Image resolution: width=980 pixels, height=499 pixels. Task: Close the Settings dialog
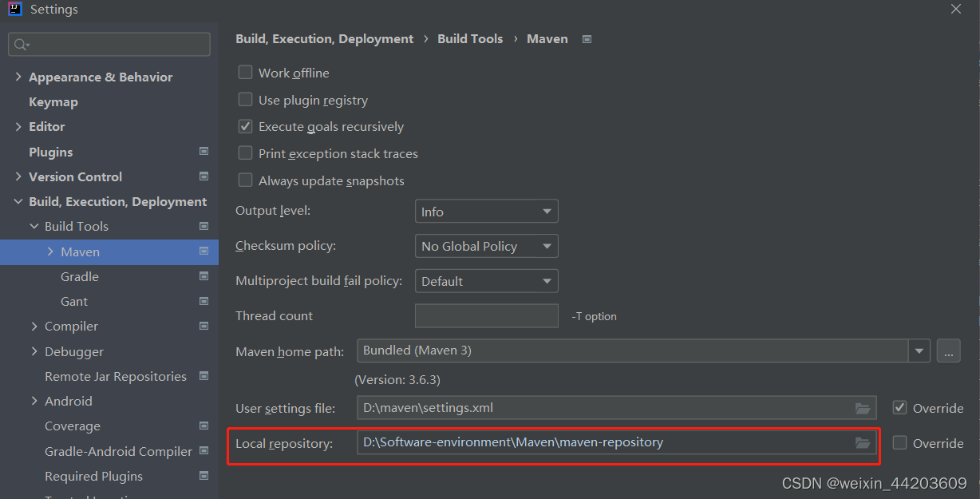pos(956,9)
